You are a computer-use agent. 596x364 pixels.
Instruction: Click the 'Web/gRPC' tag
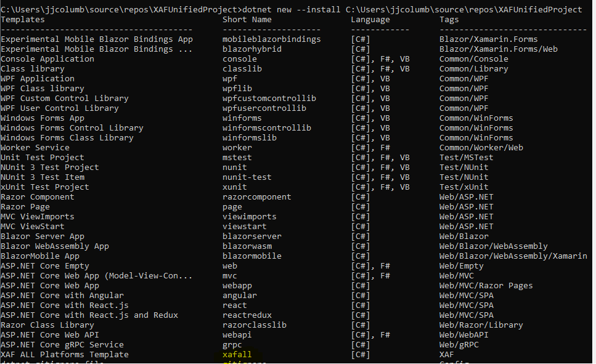[x=459, y=346]
